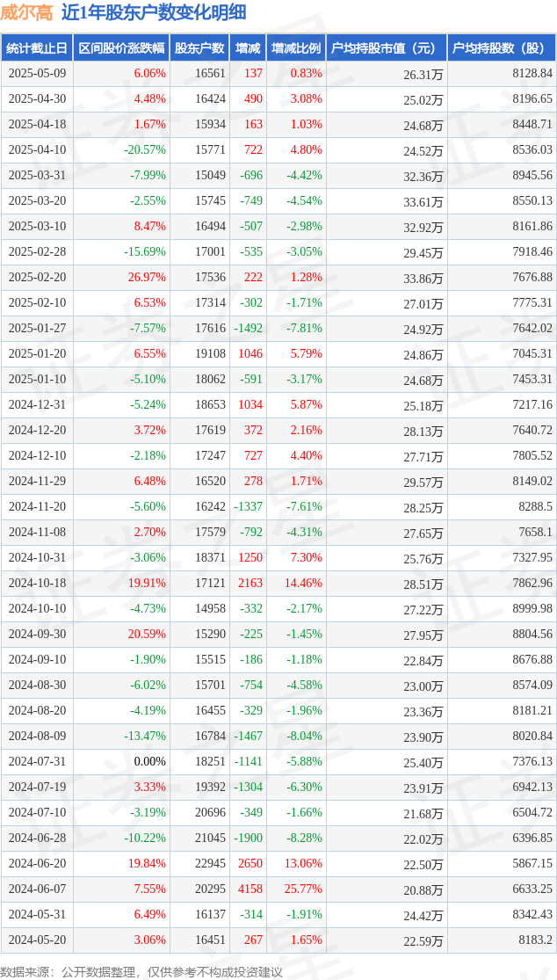Click the 威尔高 stock name title
Screen dimensions: 557x980
(27, 13)
